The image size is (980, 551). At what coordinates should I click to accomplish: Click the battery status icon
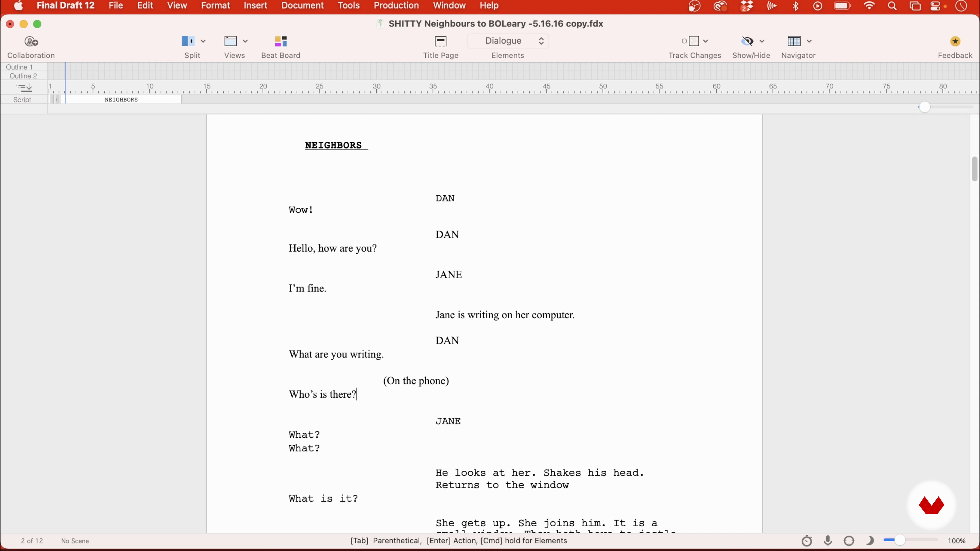pos(842,6)
